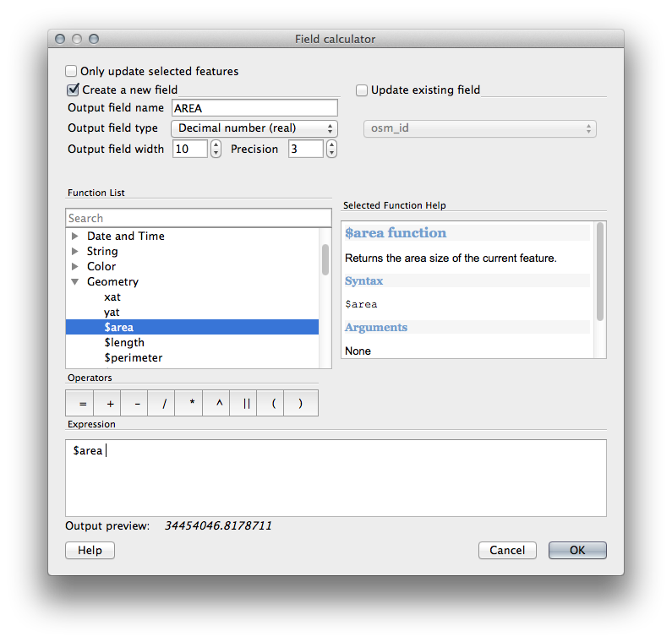Click the plus operator button
672x642 pixels.
[x=110, y=404]
